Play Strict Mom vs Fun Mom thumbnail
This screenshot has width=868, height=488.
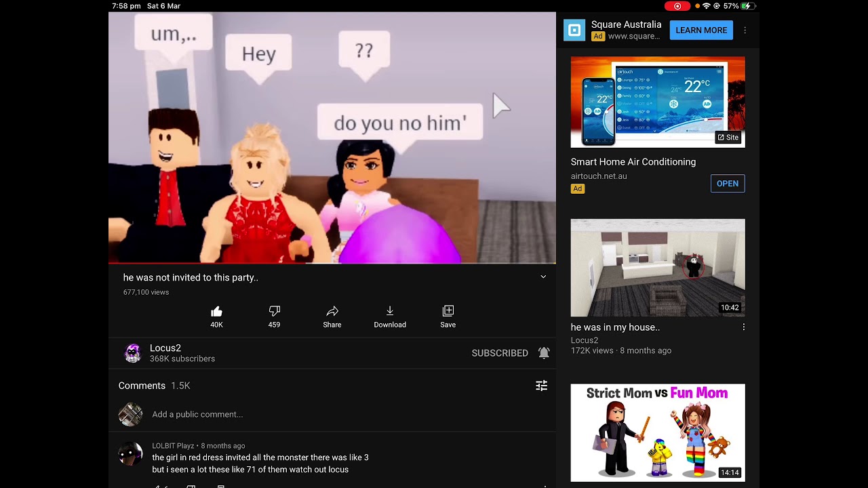point(658,432)
